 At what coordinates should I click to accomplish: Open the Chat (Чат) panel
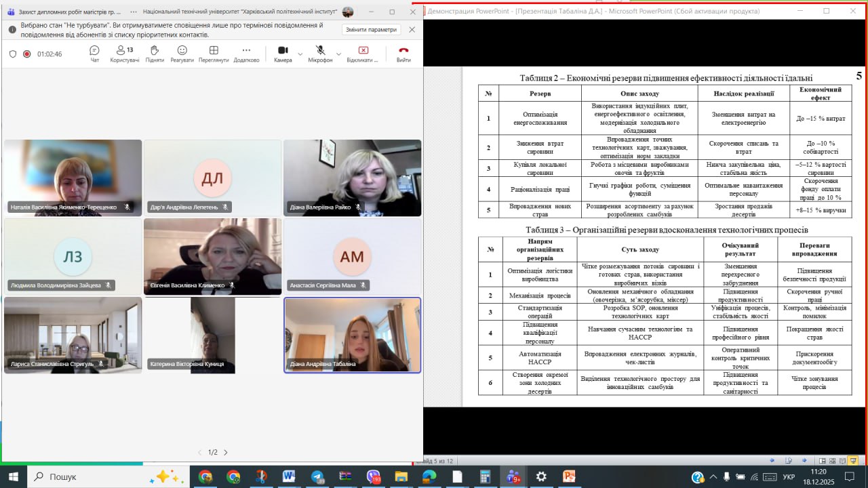click(x=94, y=54)
